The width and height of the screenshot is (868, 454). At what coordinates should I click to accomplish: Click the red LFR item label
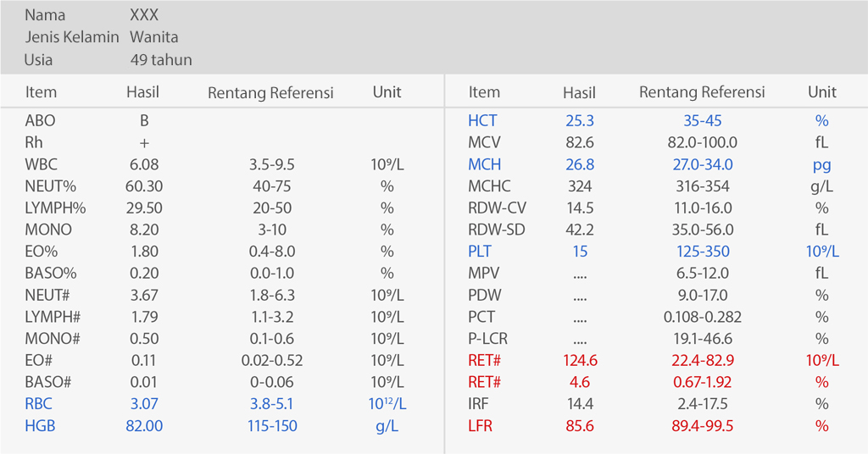click(481, 426)
